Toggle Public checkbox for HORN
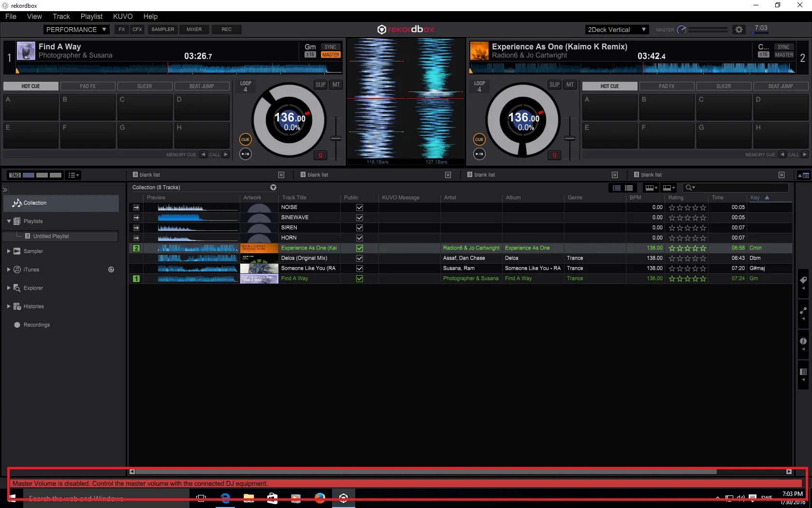This screenshot has width=812, height=508. (360, 238)
